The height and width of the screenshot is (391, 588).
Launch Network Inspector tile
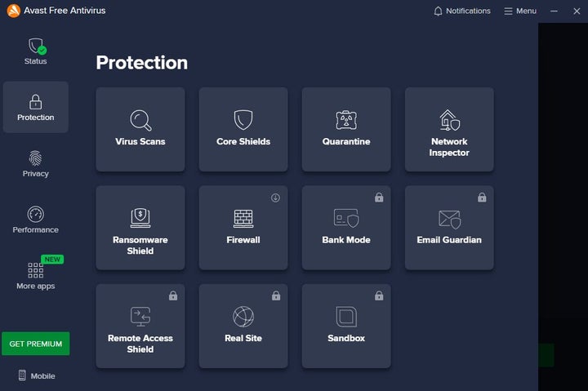449,130
